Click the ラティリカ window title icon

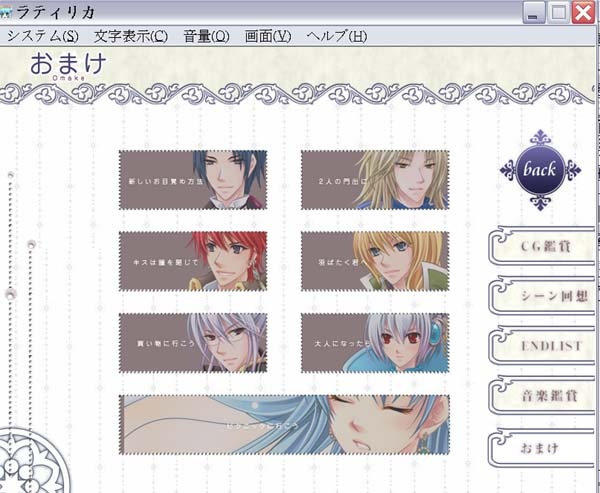click(5, 12)
